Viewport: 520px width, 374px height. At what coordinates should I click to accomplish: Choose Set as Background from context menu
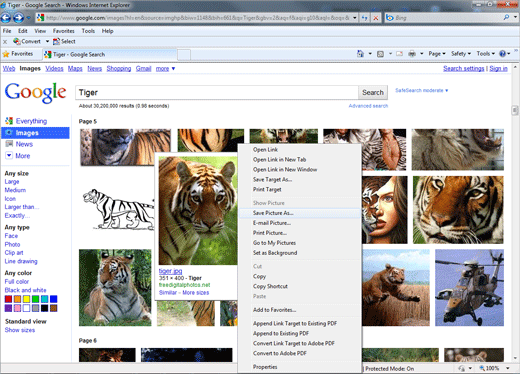(300, 253)
